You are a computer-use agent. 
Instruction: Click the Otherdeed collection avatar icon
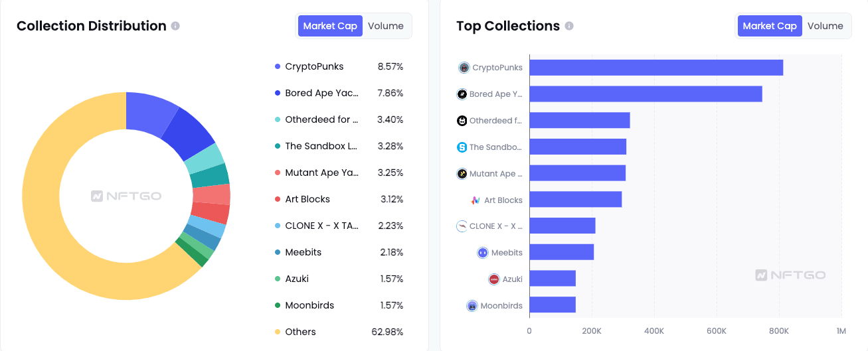pyautogui.click(x=462, y=121)
